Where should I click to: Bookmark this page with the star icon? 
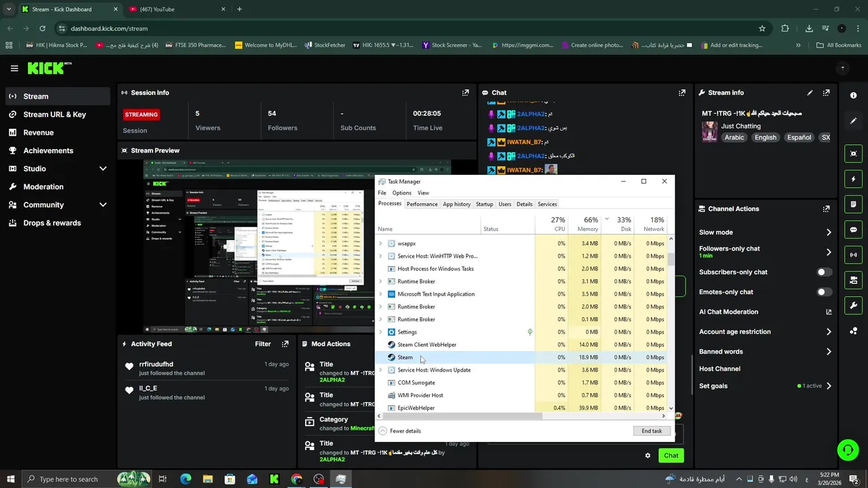tap(762, 28)
